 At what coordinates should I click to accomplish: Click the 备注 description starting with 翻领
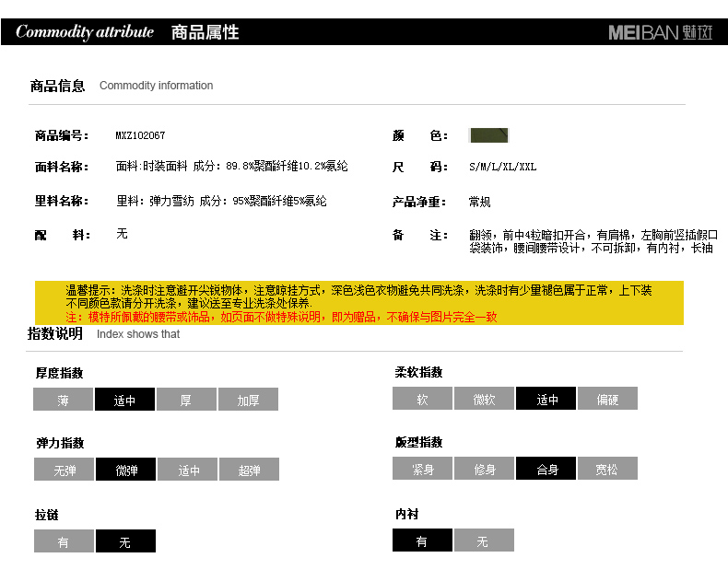tap(593, 241)
